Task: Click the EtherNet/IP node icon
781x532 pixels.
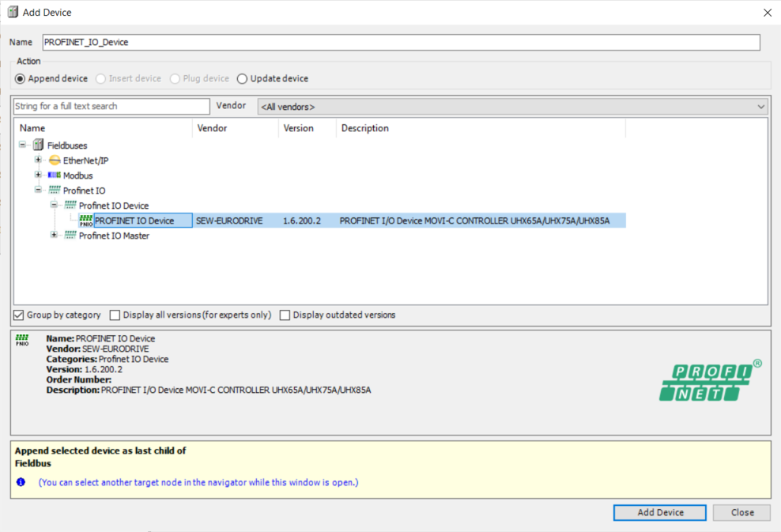Action: [54, 160]
